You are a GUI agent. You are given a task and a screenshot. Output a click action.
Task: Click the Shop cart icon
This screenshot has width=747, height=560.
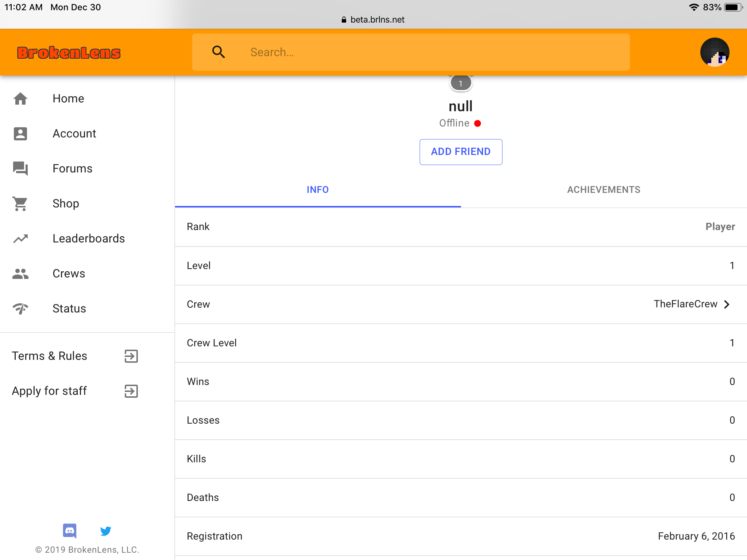[x=20, y=203]
